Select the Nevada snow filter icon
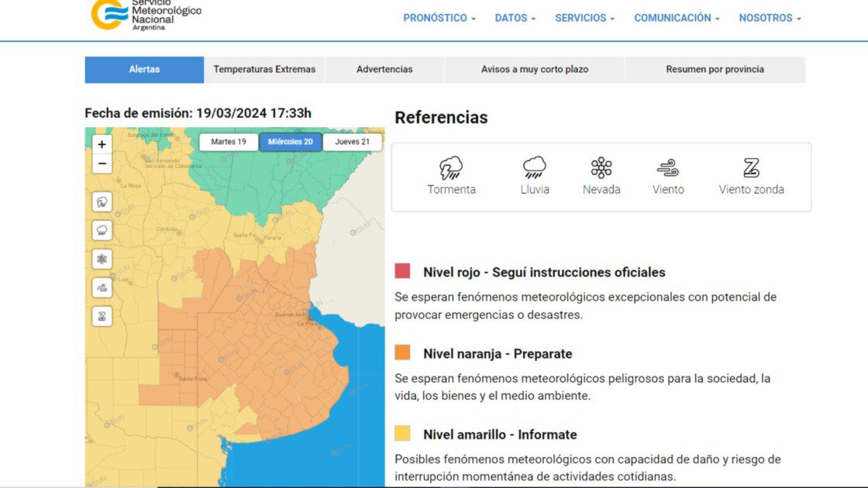 point(101,259)
